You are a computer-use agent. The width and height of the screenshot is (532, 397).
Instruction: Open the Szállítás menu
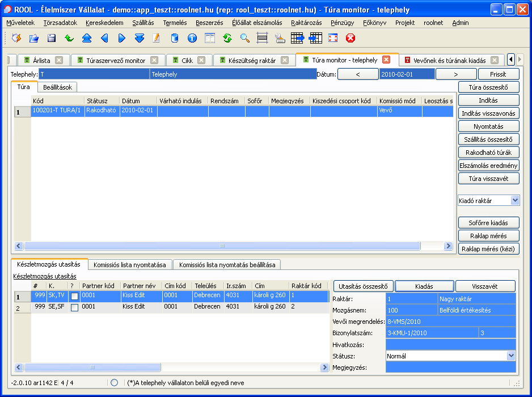coord(143,23)
